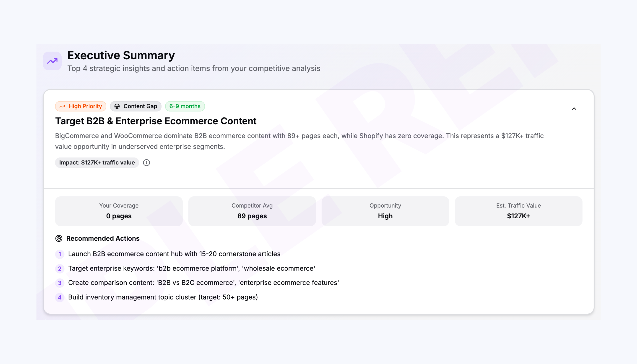The image size is (637, 364).
Task: Click the Target B2B & Enterprise Ecommerce Content title
Action: [156, 121]
